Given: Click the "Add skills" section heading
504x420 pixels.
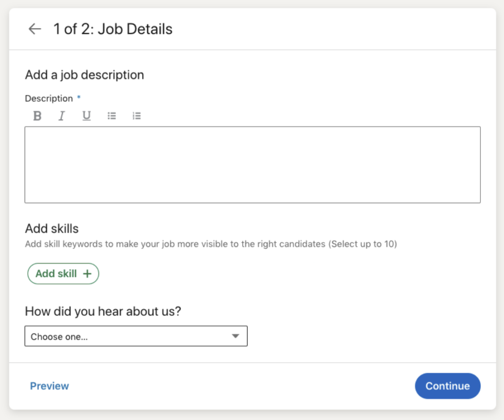Looking at the screenshot, I should 52,229.
